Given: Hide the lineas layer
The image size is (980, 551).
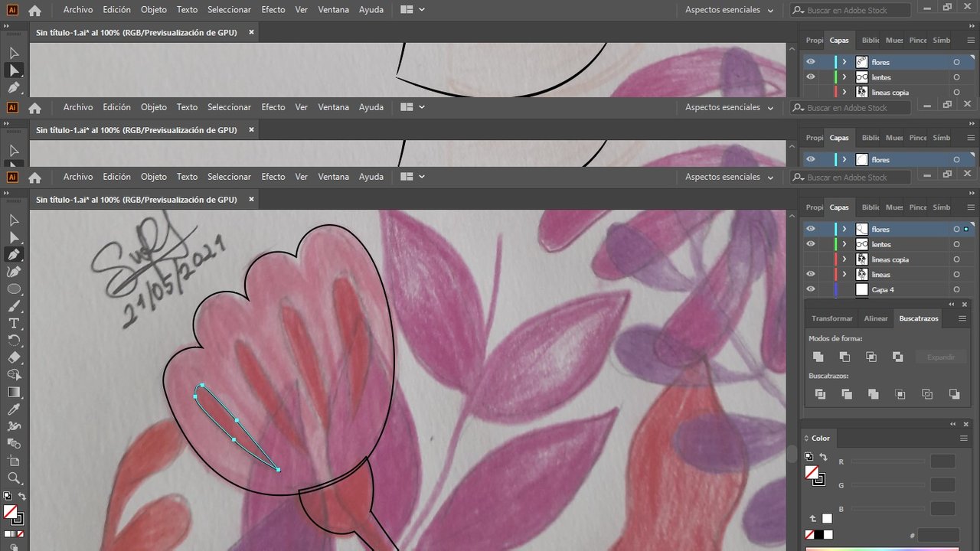Looking at the screenshot, I should [x=811, y=274].
